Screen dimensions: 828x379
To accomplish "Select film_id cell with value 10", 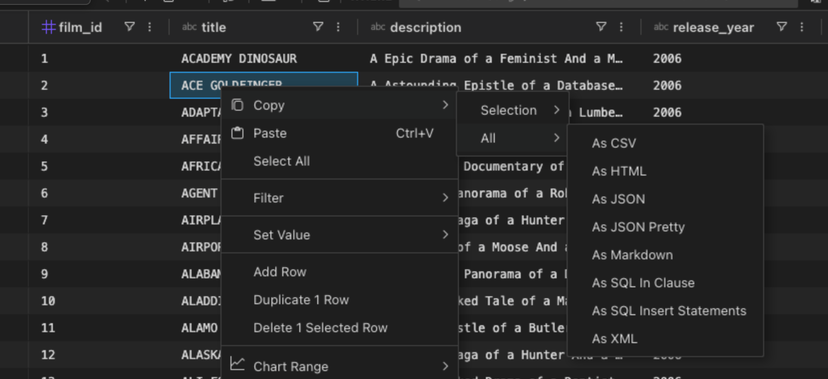I will (x=99, y=301).
